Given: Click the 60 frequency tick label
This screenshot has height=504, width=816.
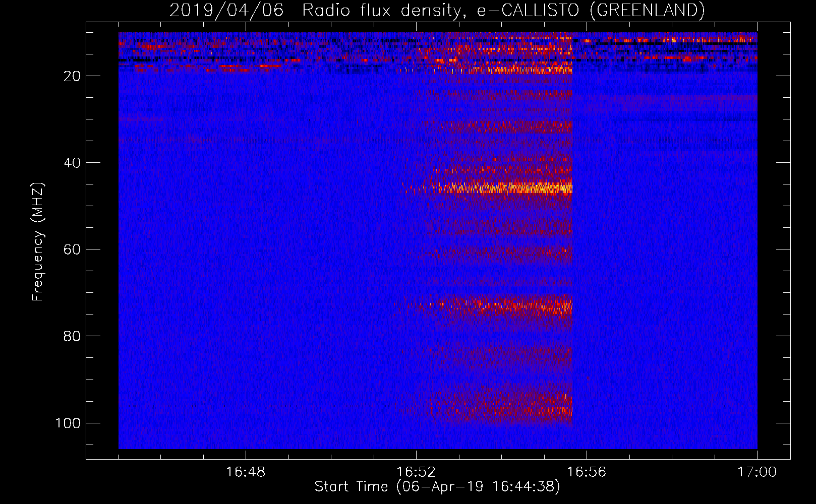Looking at the screenshot, I should click(72, 249).
